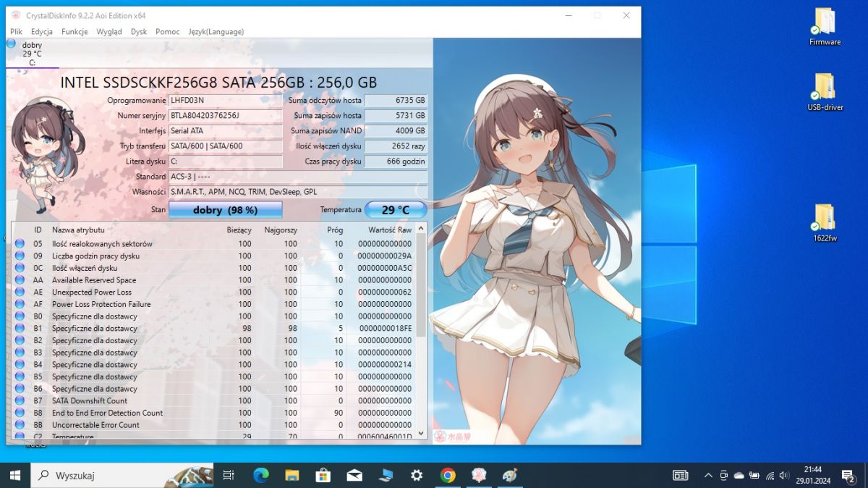Click status orb for End to End Error Detection
The image size is (868, 488).
click(20, 413)
